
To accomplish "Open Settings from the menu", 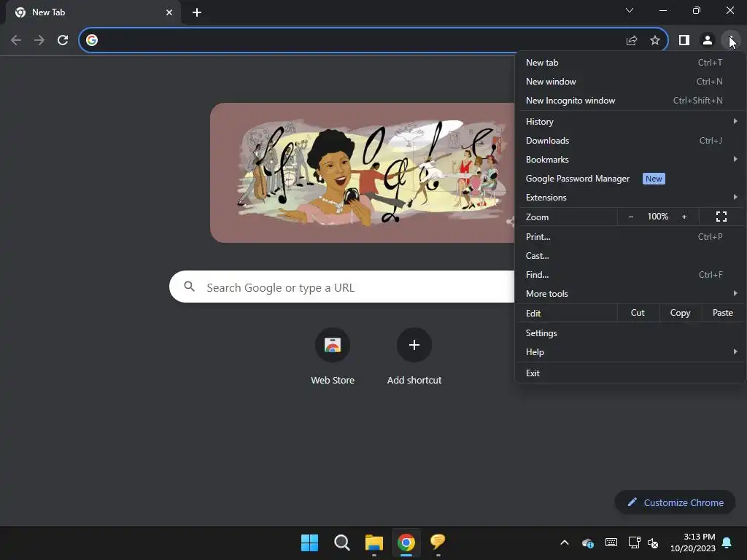I will tap(630, 332).
